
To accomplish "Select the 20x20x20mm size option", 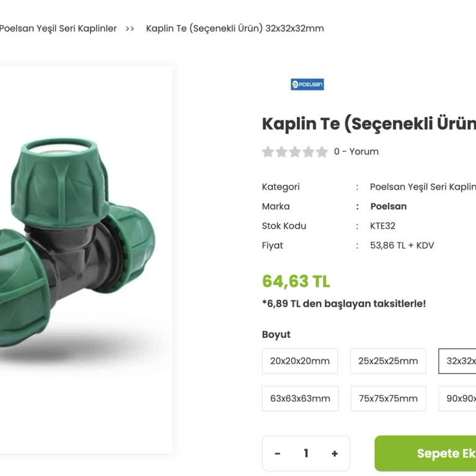I will pyautogui.click(x=300, y=361).
